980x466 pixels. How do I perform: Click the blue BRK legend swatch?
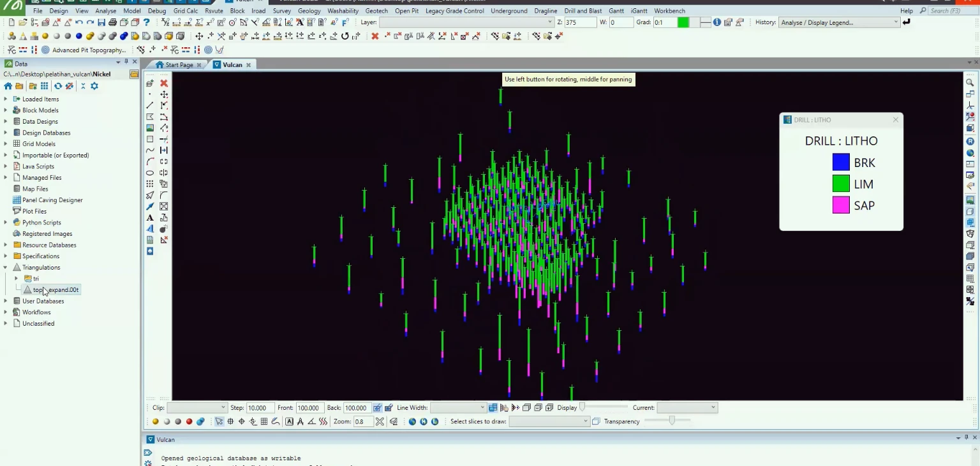click(841, 163)
